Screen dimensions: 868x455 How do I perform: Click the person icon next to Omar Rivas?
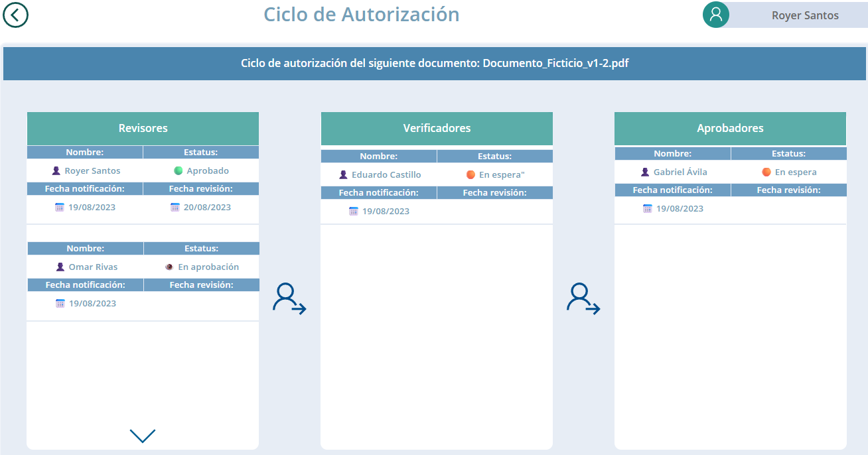tap(60, 267)
